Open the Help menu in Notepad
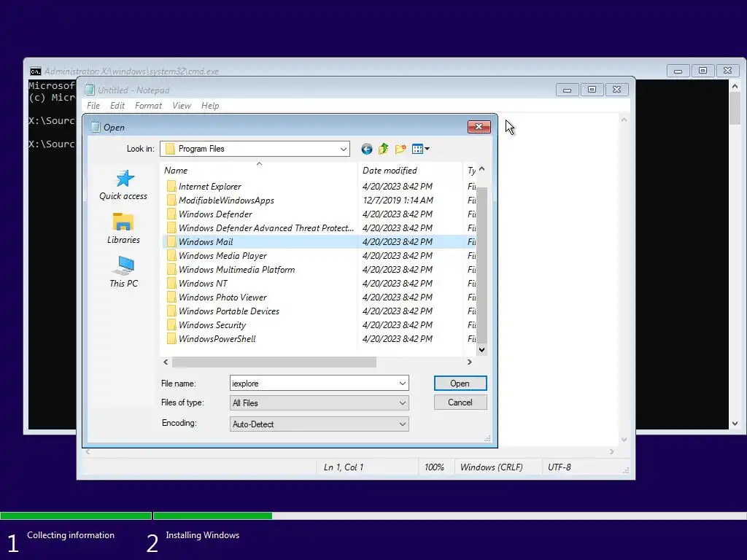Viewport: 747px width, 560px height. (210, 106)
